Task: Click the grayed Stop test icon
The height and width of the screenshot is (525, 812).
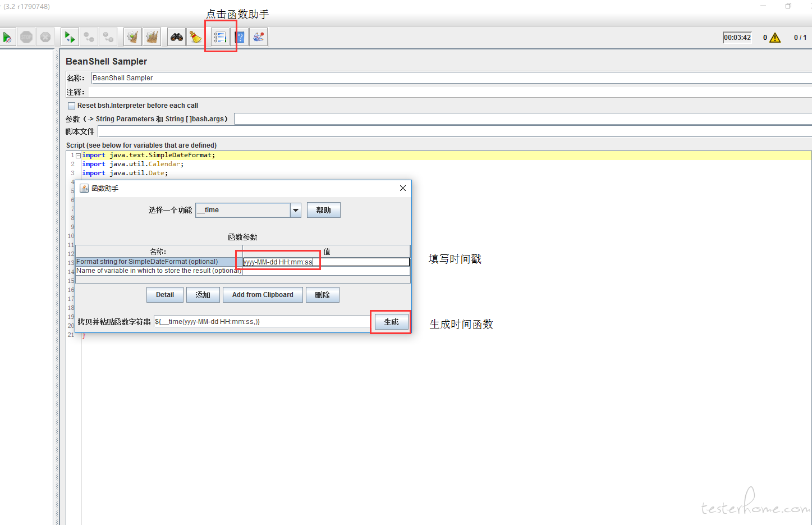Action: 26,38
